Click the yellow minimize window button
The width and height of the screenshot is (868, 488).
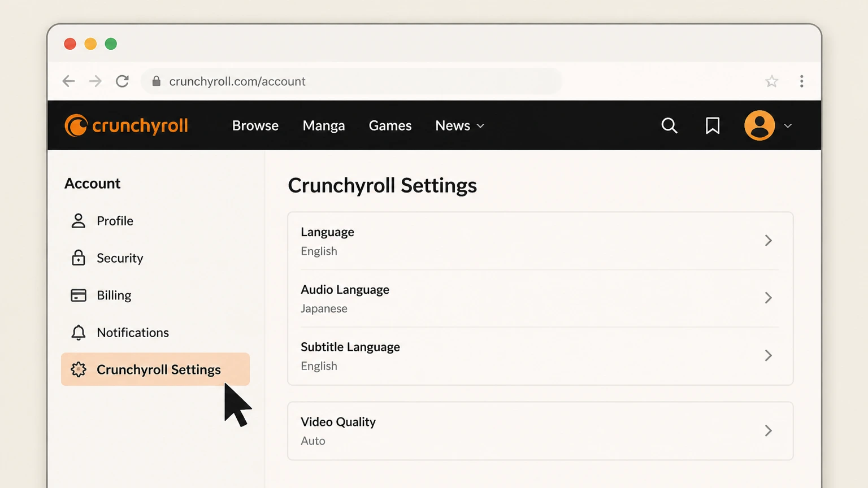(x=90, y=44)
